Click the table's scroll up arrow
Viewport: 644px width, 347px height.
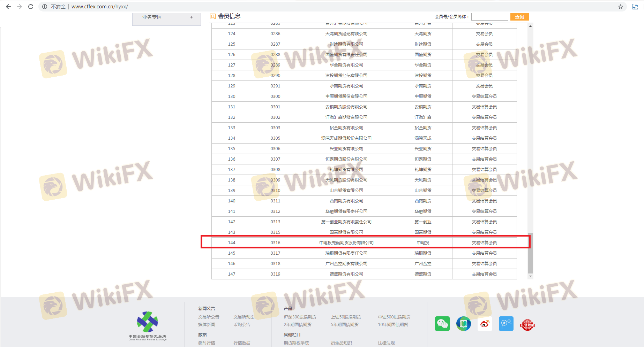click(x=530, y=26)
